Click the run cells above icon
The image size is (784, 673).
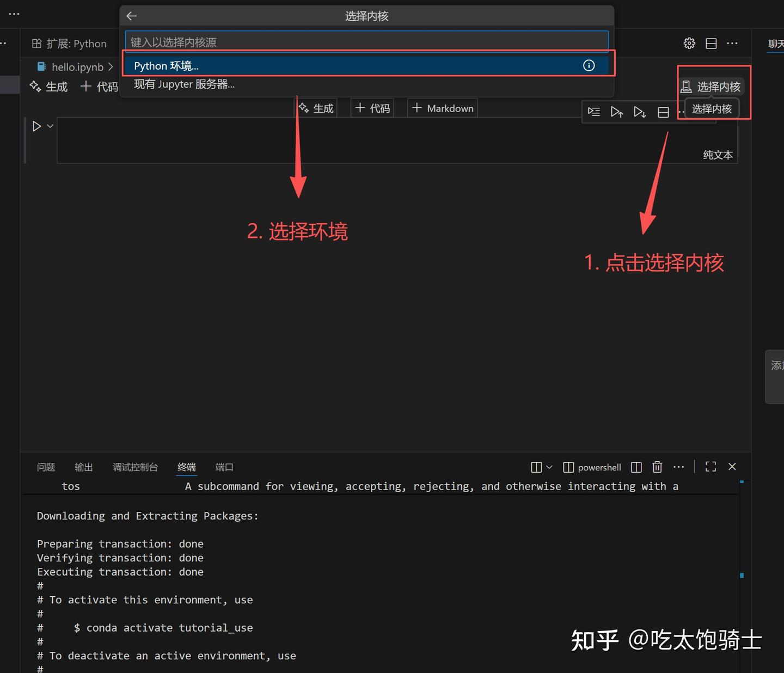tap(617, 112)
